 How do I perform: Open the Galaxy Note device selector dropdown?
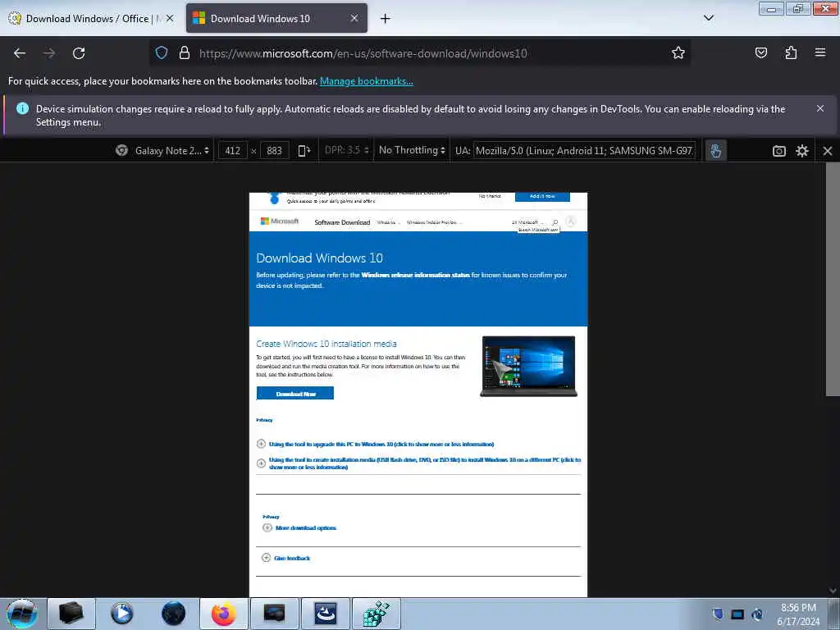(171, 151)
